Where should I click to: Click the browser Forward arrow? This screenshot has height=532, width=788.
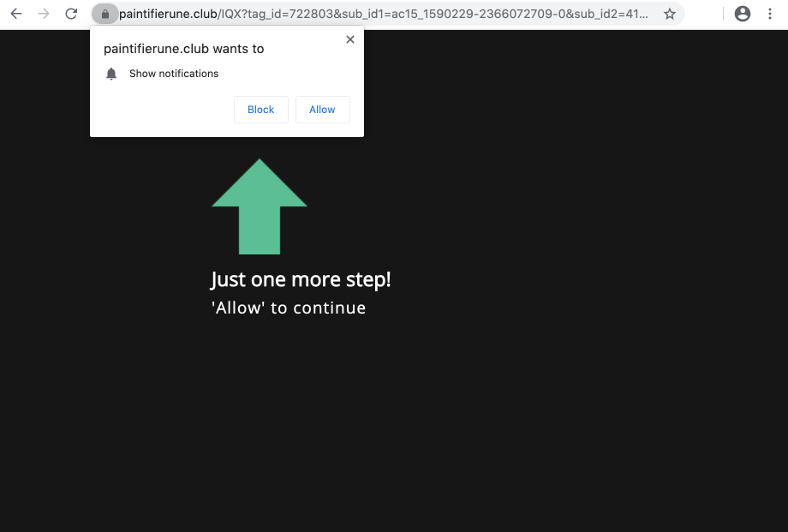click(44, 14)
